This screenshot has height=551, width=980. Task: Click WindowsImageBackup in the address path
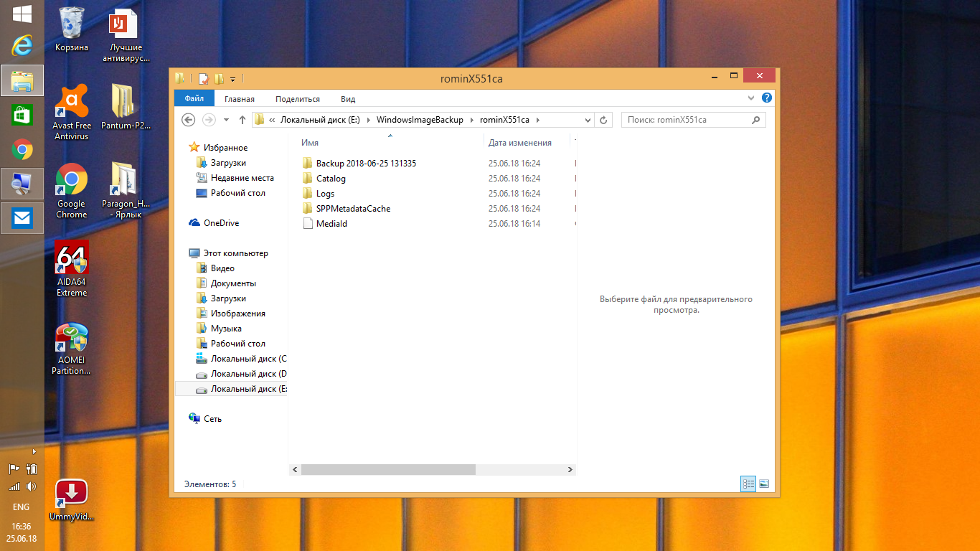tap(420, 120)
